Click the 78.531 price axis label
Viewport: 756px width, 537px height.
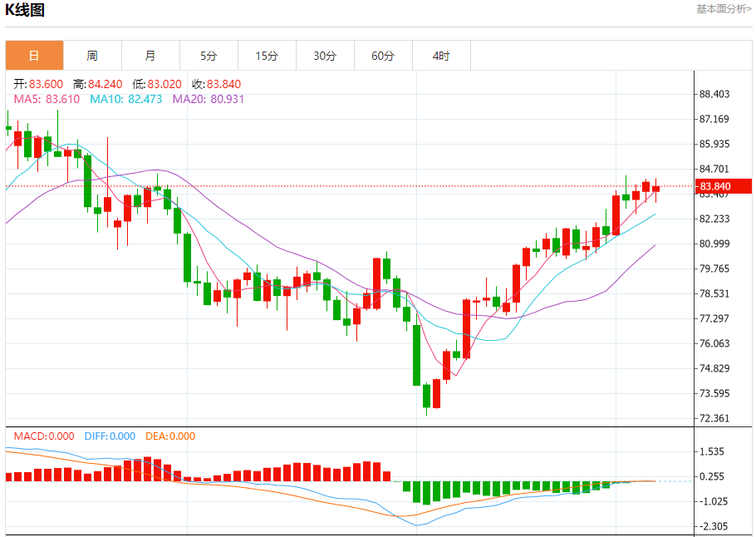coord(714,293)
